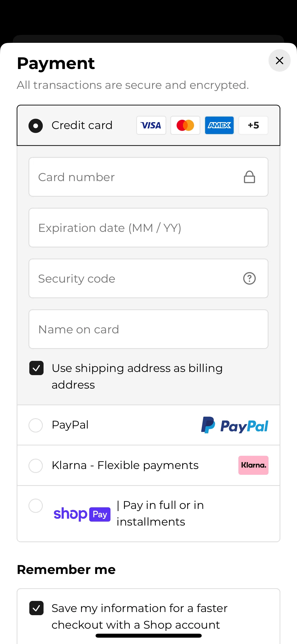The width and height of the screenshot is (297, 644).
Task: Focus the Expiration date field
Action: (x=148, y=228)
